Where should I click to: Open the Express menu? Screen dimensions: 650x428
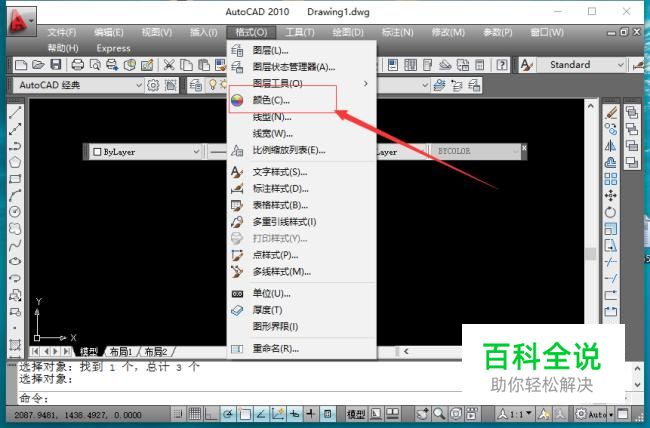[x=113, y=49]
